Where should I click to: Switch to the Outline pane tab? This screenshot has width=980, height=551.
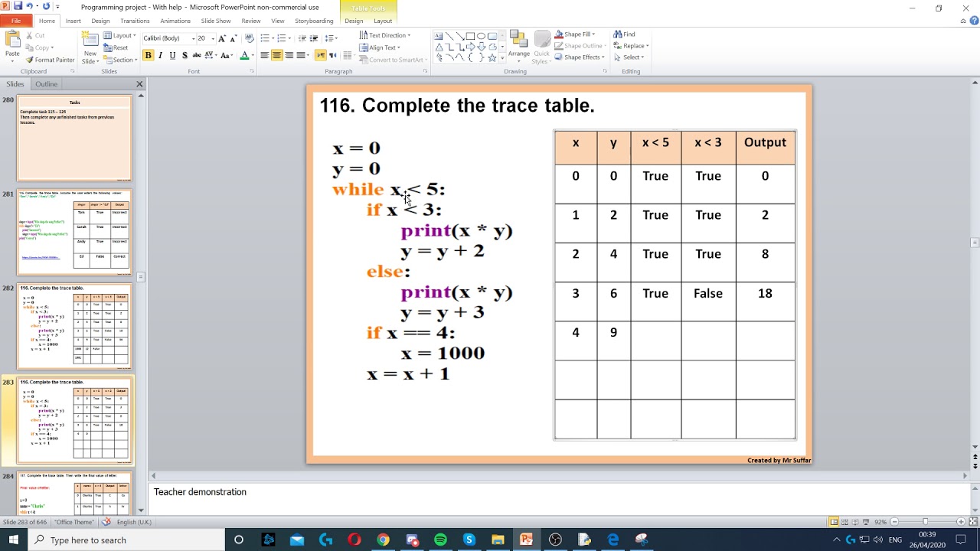46,84
